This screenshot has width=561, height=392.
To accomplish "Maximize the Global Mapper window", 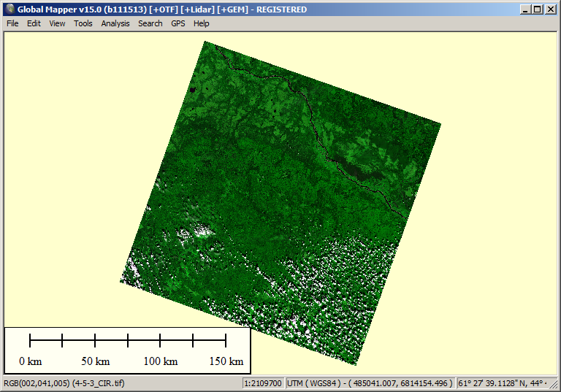I will coord(538,9).
